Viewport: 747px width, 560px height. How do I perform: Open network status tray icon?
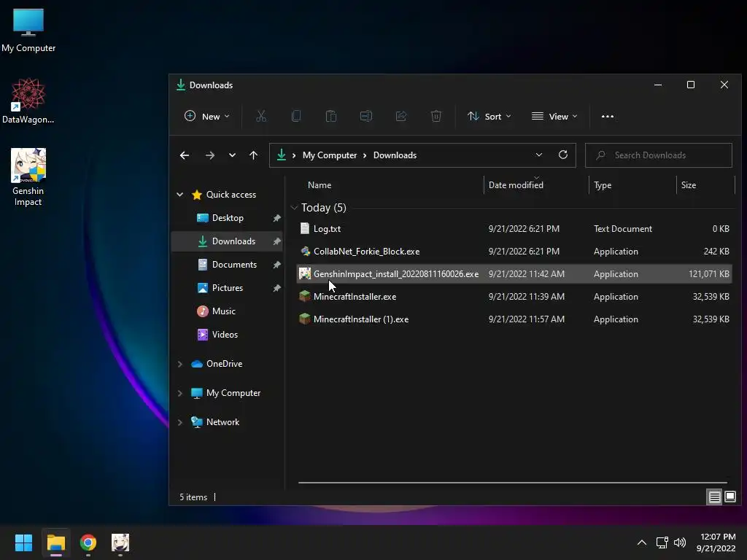662,542
